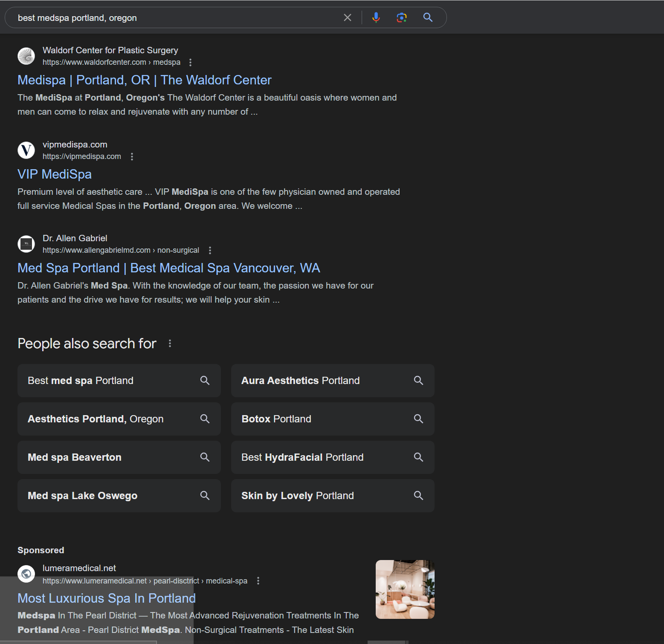Clear the search box text
The image size is (664, 644).
tap(348, 17)
